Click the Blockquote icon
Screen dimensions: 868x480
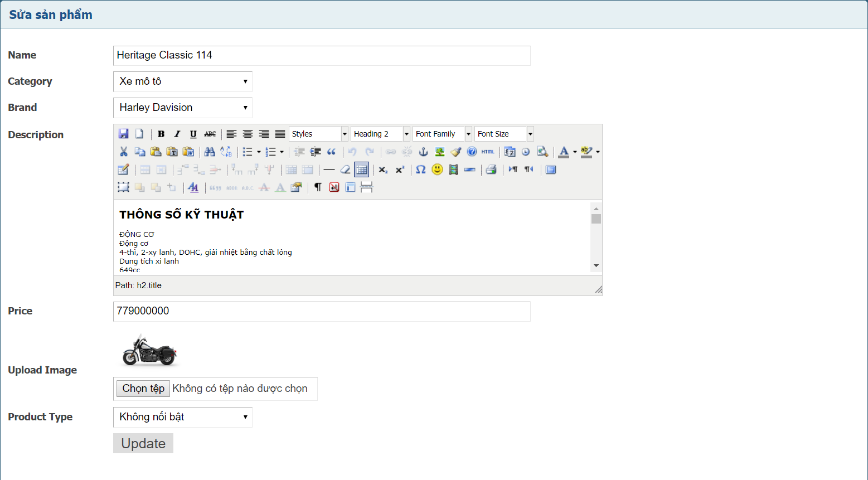[x=332, y=152]
